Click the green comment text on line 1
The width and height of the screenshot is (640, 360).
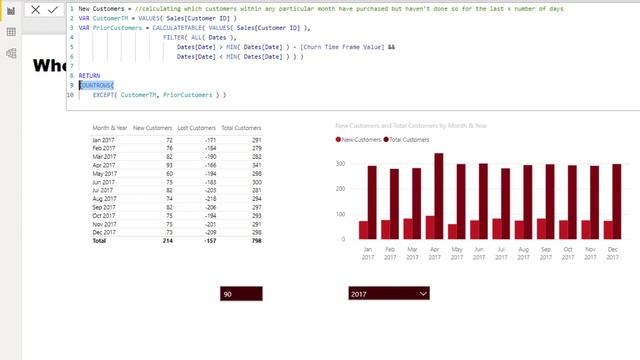click(349, 9)
